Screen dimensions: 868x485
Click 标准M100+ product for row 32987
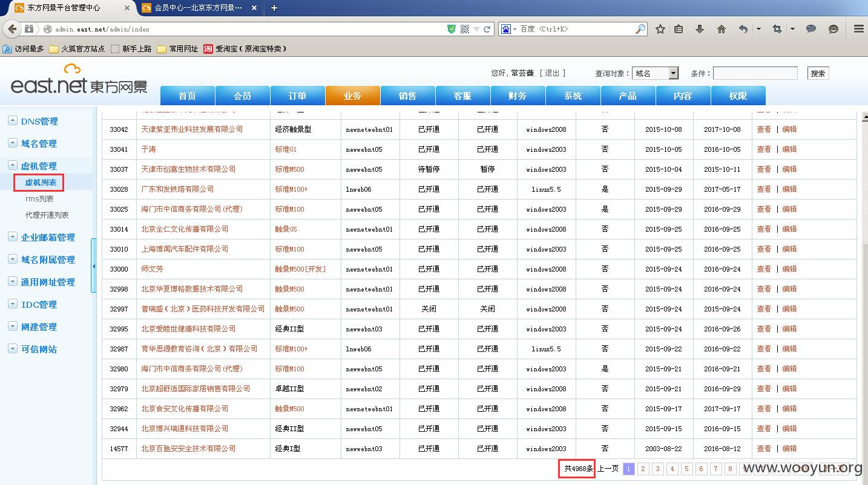(291, 349)
